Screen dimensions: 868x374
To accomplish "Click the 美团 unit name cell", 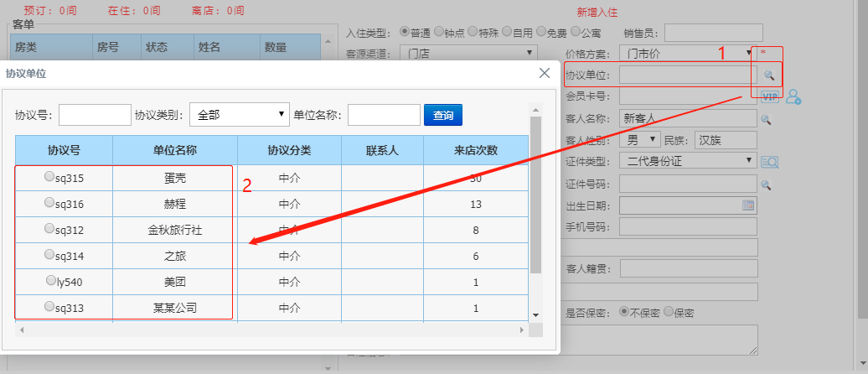I will pyautogui.click(x=175, y=282).
